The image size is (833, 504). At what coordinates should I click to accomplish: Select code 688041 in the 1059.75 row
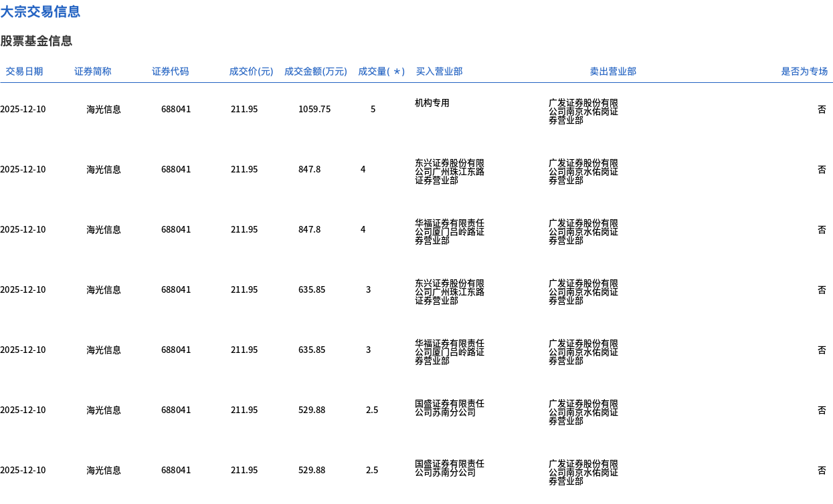tap(176, 109)
